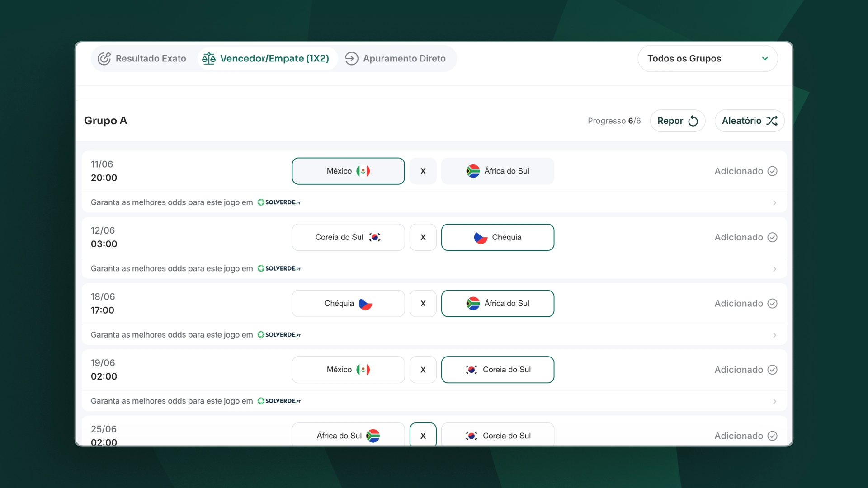
Task: Select México as winner in 11/06 match
Action: click(x=348, y=171)
